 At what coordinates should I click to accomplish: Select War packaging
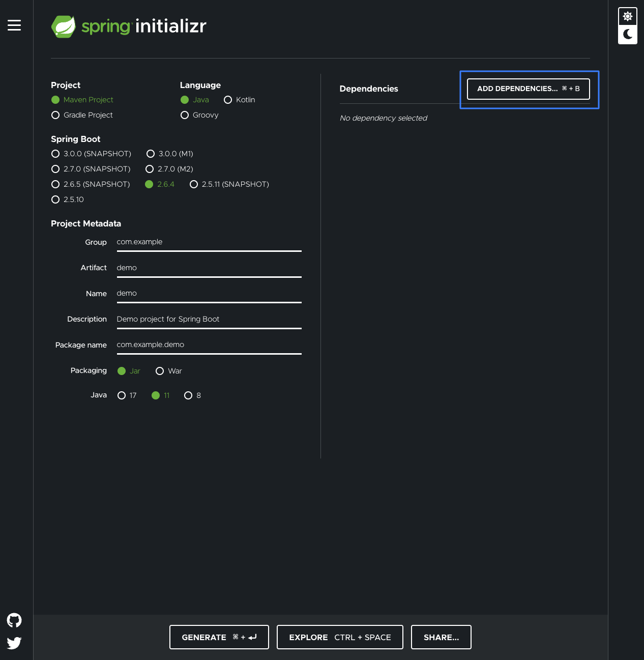(x=169, y=371)
